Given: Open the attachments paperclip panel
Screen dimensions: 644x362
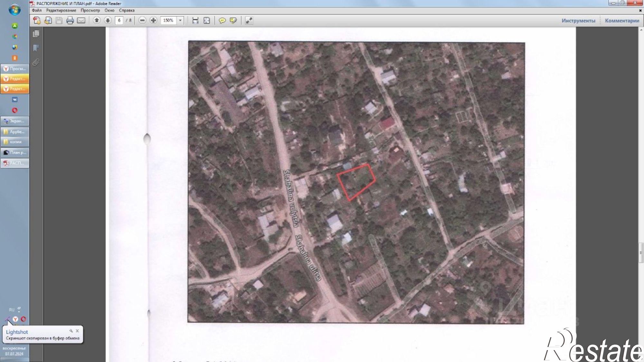Looking at the screenshot, I should [36, 62].
